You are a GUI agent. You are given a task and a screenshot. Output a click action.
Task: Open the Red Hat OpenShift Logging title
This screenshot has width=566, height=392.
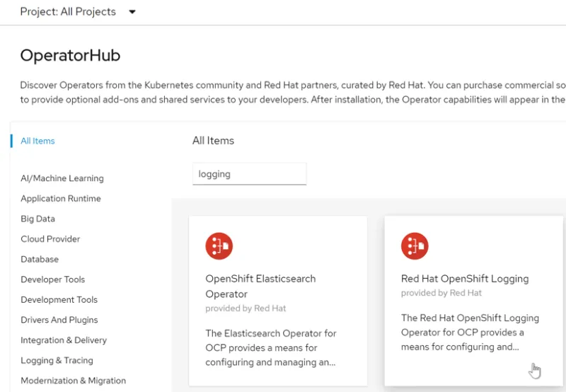point(465,279)
